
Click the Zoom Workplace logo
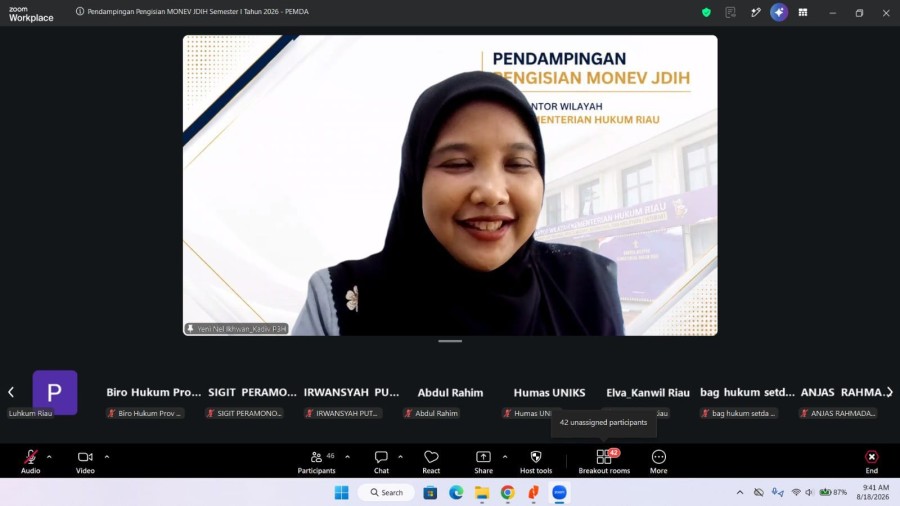click(31, 14)
